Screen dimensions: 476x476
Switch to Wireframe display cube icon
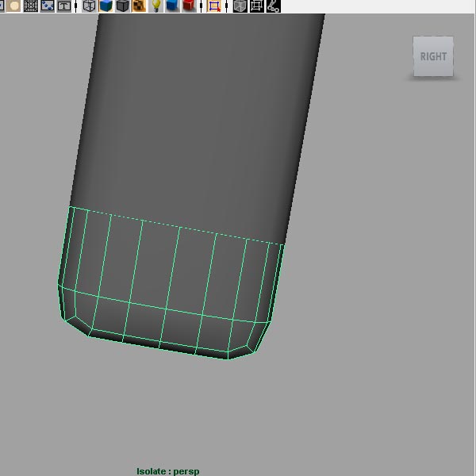tap(89, 6)
